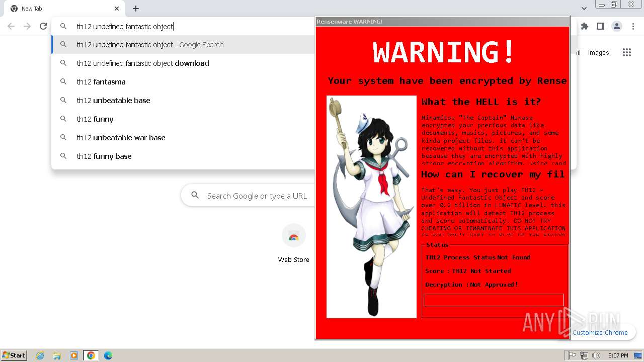Image resolution: width=644 pixels, height=362 pixels.
Task: Choose suggestion 'th12 undefined fantastic object - Google Search'
Action: pyautogui.click(x=184, y=45)
